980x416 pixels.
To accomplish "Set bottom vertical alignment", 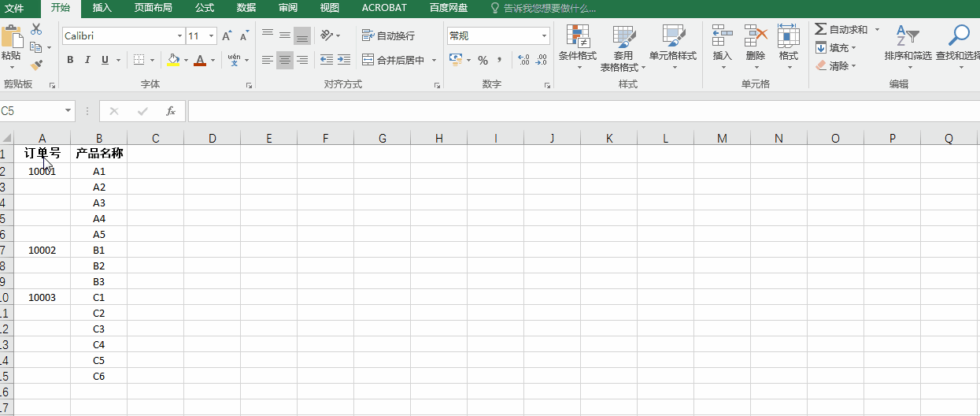I will [x=302, y=35].
